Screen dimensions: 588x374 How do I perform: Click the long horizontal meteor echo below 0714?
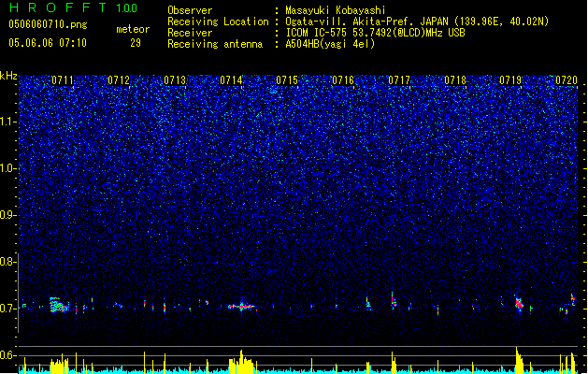(242, 307)
